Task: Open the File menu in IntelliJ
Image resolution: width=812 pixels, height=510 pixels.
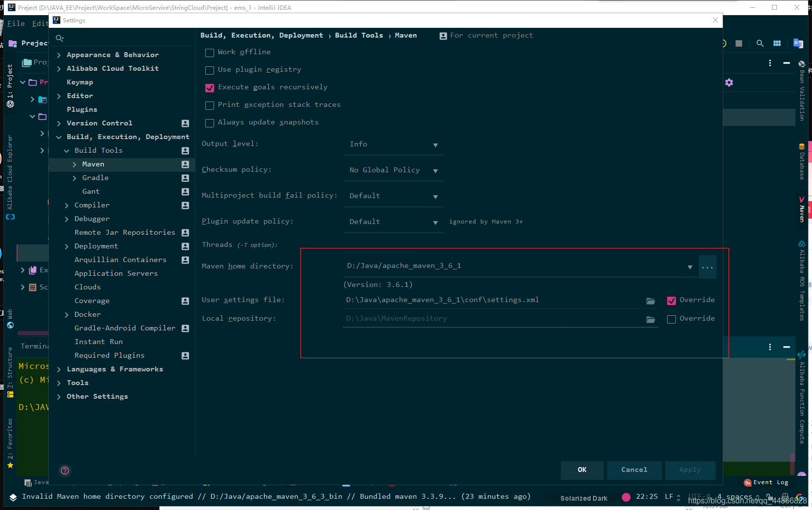Action: 16,23
